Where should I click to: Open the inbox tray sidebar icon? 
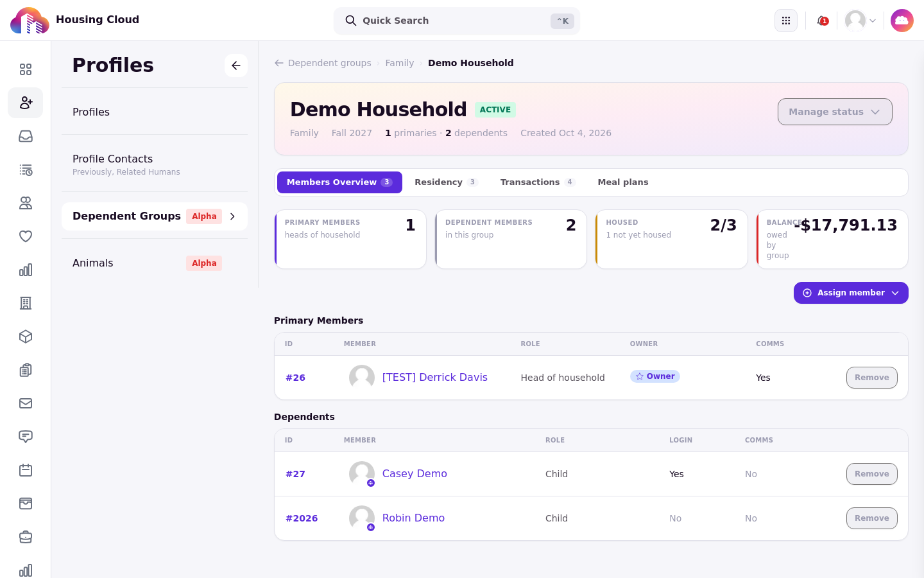click(x=26, y=136)
